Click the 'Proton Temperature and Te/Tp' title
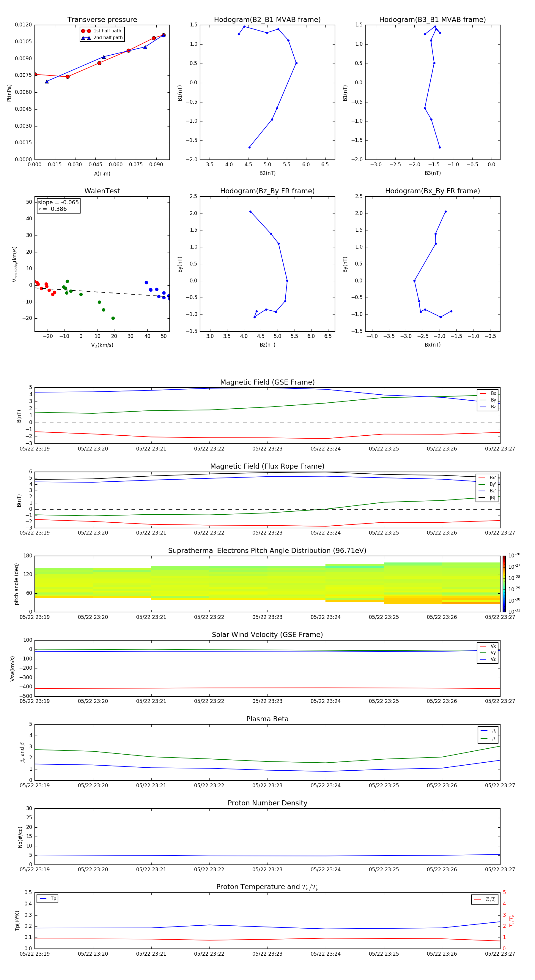Screen dimensions: 535x980 (x=267, y=887)
